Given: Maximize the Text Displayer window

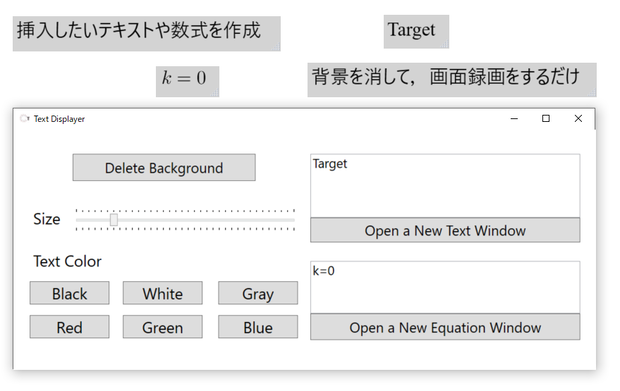Looking at the screenshot, I should point(546,119).
